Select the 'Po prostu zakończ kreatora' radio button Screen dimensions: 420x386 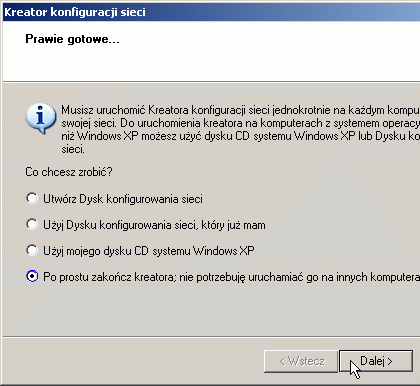pyautogui.click(x=32, y=276)
